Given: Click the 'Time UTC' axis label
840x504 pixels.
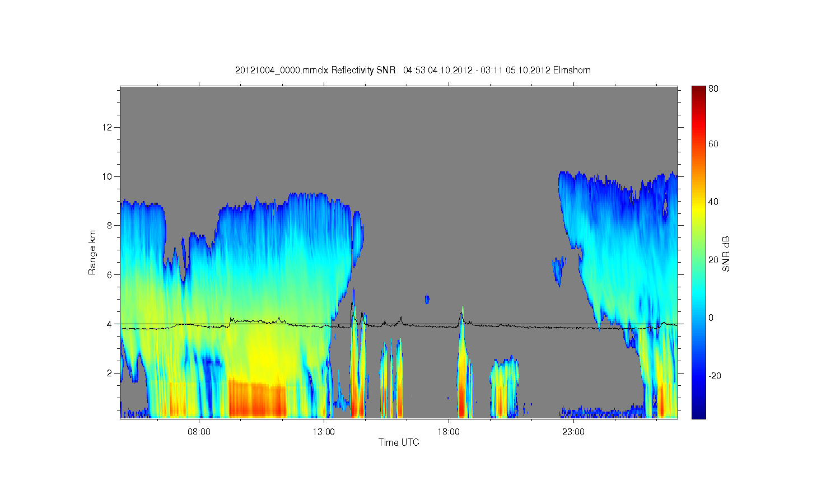Looking at the screenshot, I should coord(399,442).
